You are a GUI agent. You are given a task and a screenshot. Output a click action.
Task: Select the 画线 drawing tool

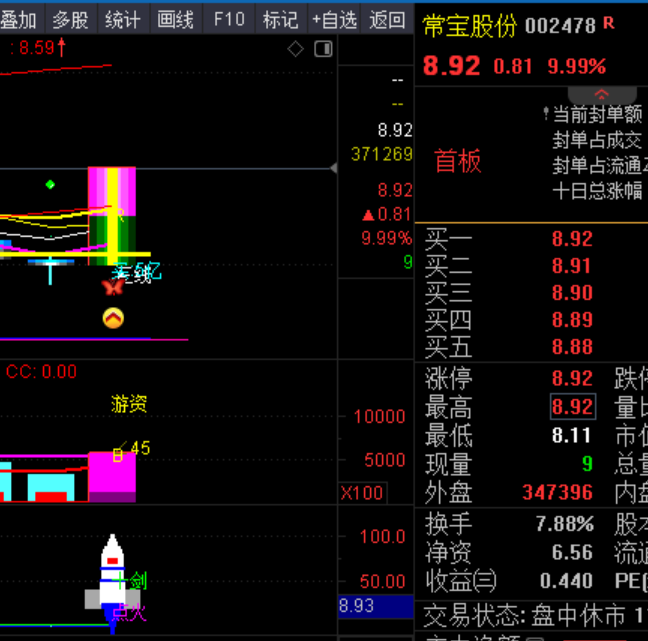pyautogui.click(x=176, y=19)
